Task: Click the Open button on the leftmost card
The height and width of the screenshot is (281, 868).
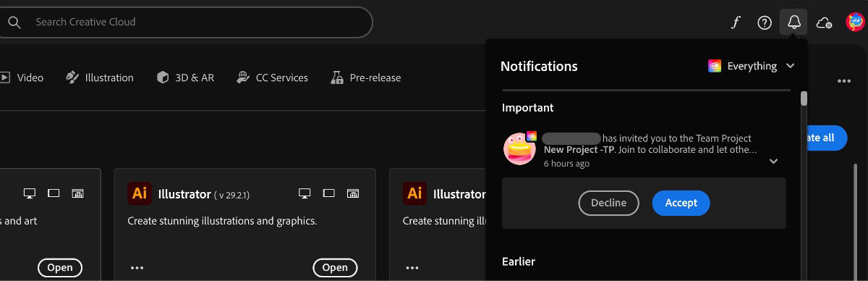Action: (60, 267)
